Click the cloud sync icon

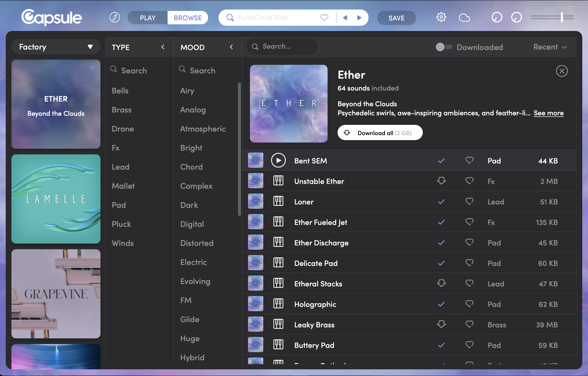point(464,18)
